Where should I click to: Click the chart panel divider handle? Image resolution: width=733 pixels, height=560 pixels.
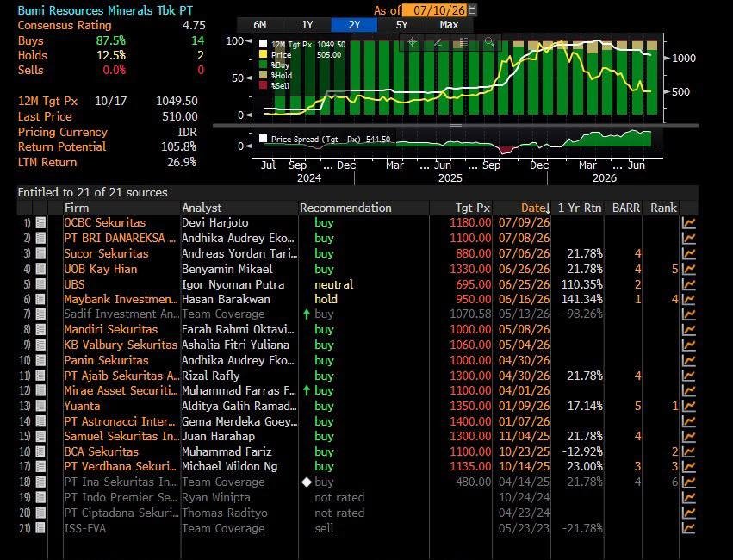pyautogui.click(x=456, y=125)
